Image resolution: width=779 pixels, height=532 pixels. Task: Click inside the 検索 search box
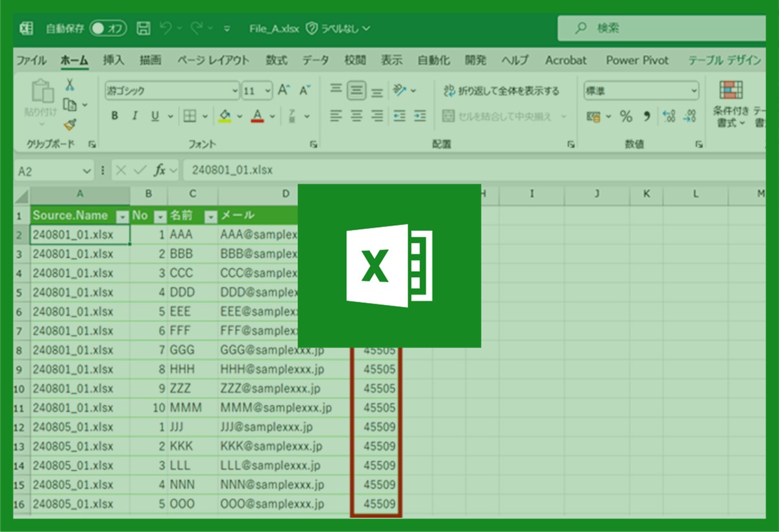tap(662, 29)
